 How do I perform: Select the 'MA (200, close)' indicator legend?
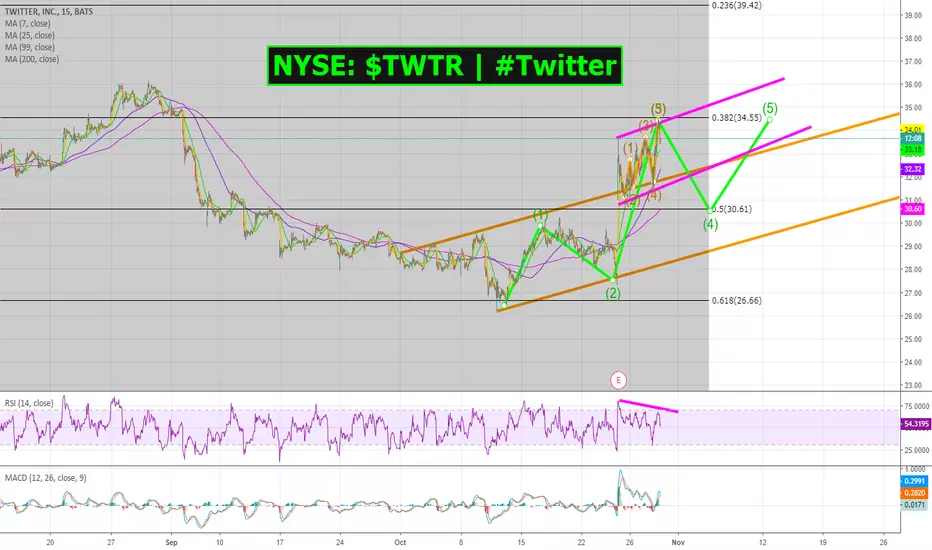pyautogui.click(x=32, y=59)
